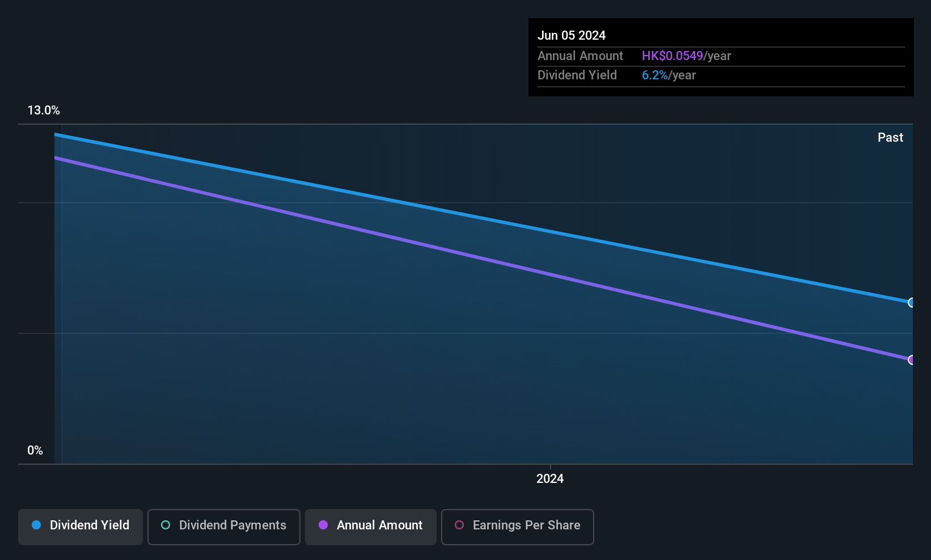Screen dimensions: 931x560
Task: Toggle the Annual Amount series
Action: [x=371, y=527]
